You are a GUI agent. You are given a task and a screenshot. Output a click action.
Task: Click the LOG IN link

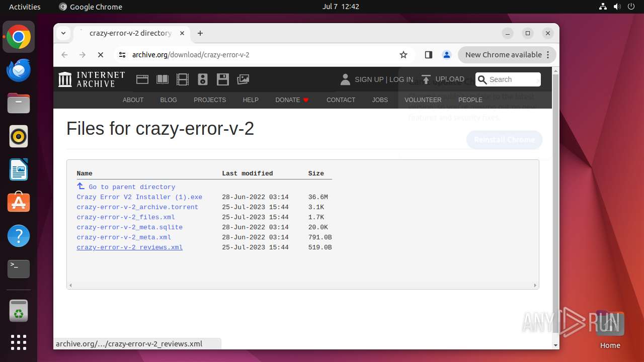coord(401,79)
